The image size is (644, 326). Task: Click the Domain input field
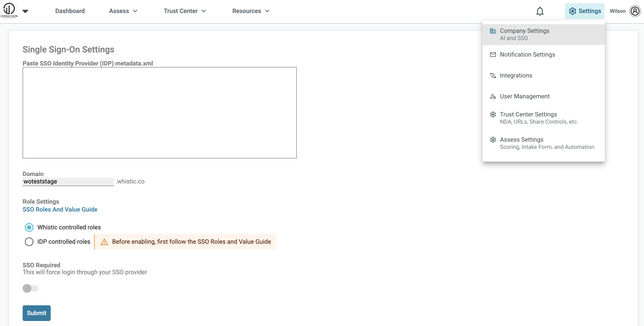[68, 181]
